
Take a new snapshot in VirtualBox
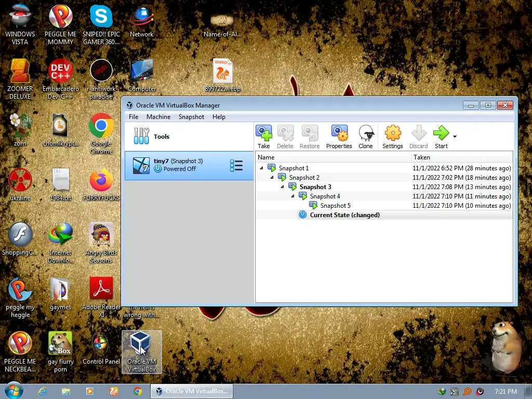(x=263, y=137)
